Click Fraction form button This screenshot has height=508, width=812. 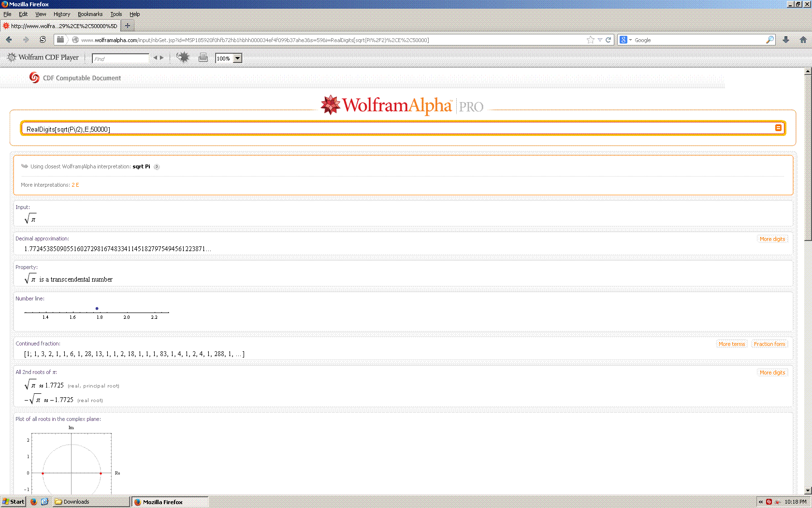(x=769, y=344)
